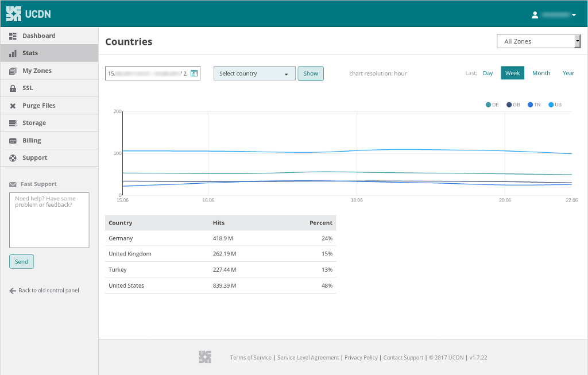Click the SSL padlock icon
This screenshot has width=588, height=375.
point(13,88)
